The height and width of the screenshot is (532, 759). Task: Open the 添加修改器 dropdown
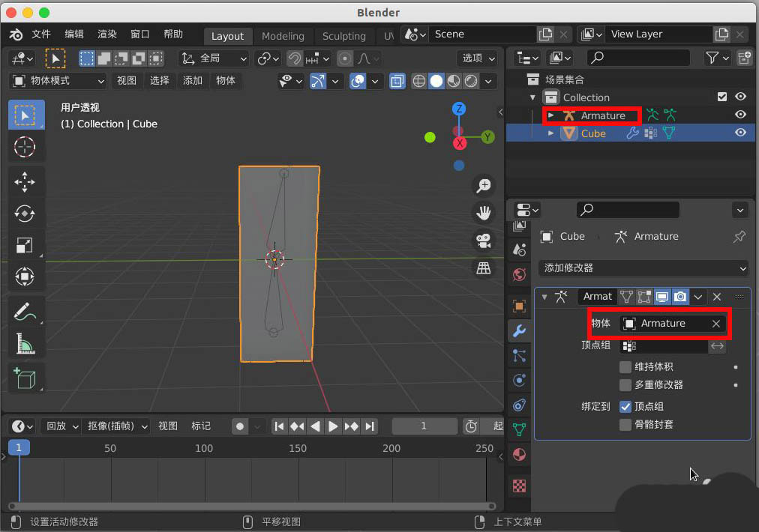pyautogui.click(x=643, y=268)
